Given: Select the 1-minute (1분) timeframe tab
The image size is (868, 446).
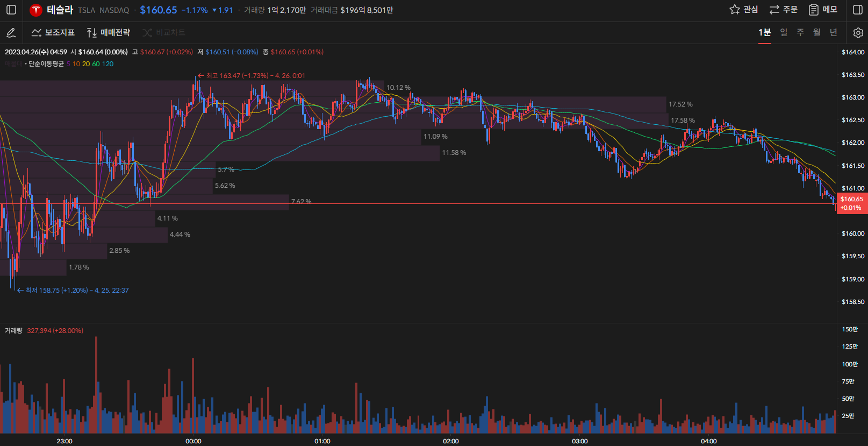Looking at the screenshot, I should click(764, 33).
